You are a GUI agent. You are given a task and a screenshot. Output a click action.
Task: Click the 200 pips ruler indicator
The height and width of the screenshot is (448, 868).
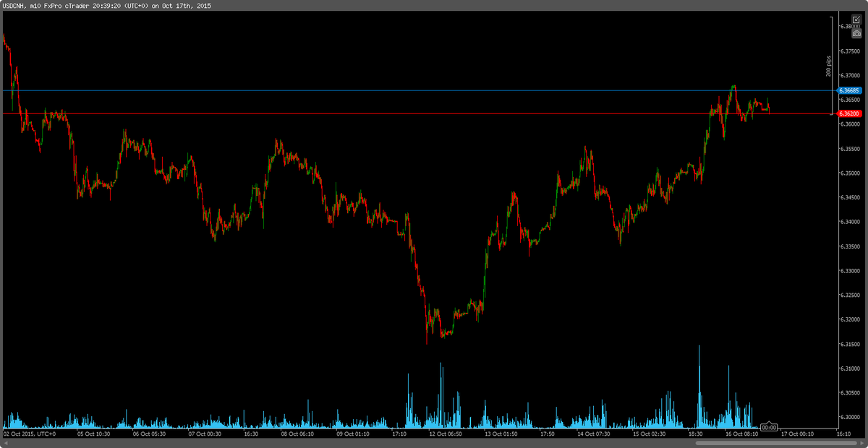(x=829, y=66)
